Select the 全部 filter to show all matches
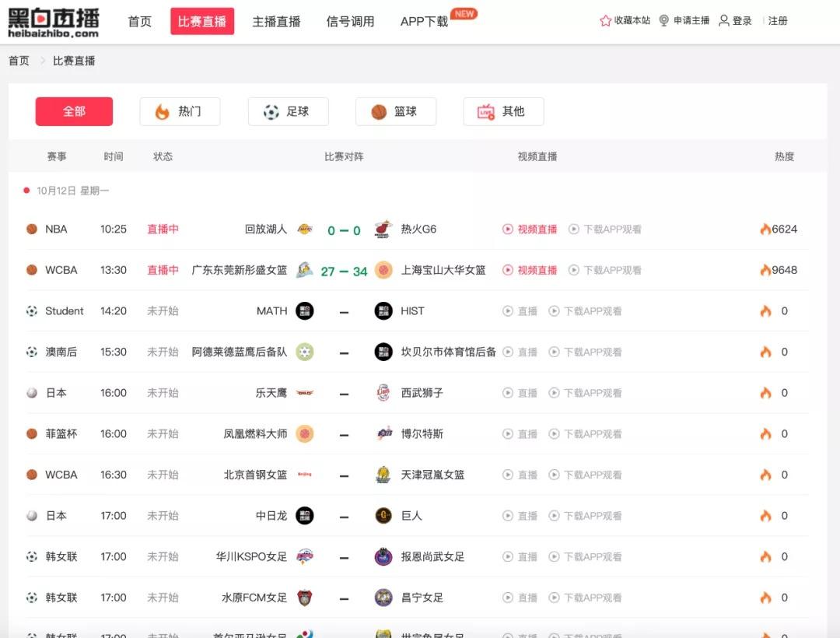The width and height of the screenshot is (840, 638). point(74,111)
